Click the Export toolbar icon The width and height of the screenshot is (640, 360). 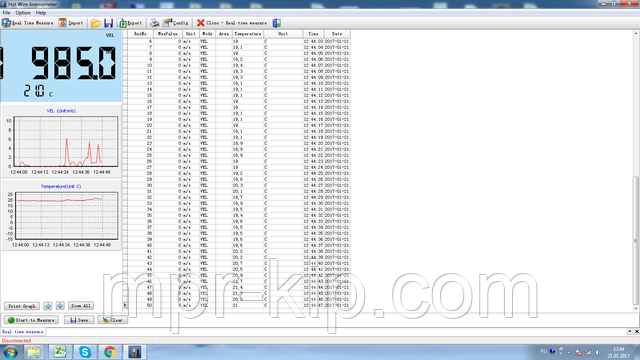tap(130, 23)
